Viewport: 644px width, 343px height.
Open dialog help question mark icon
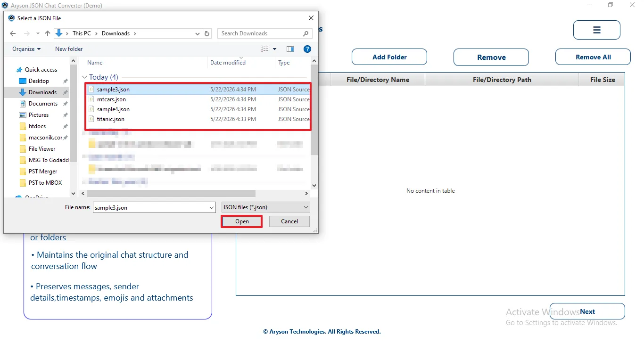pyautogui.click(x=307, y=49)
